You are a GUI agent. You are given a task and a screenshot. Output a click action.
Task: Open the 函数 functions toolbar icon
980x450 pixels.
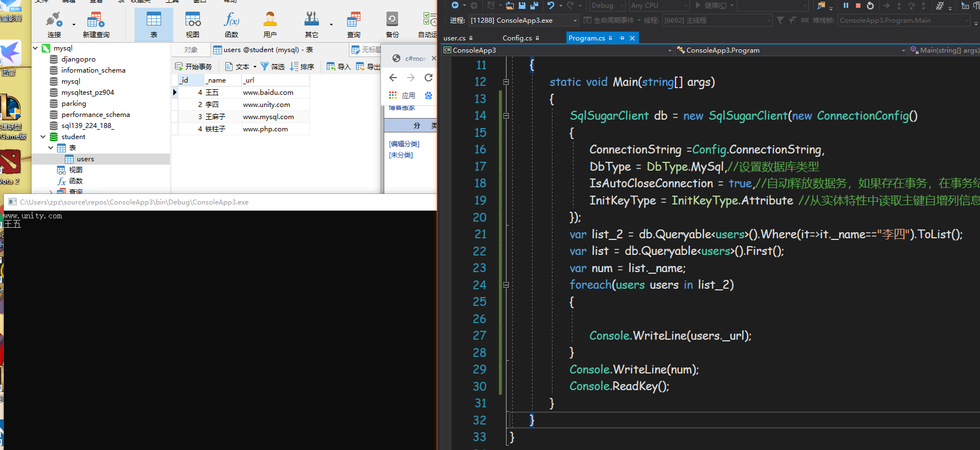231,24
